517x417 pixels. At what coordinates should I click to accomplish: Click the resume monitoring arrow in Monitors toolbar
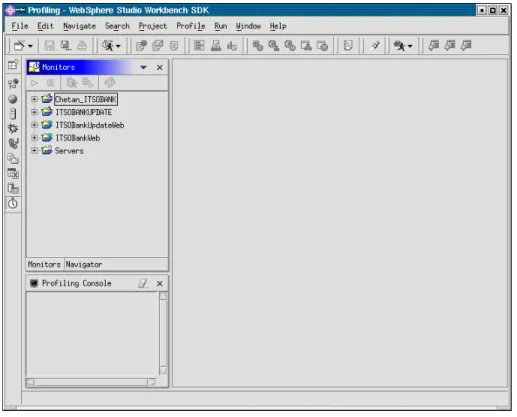34,83
